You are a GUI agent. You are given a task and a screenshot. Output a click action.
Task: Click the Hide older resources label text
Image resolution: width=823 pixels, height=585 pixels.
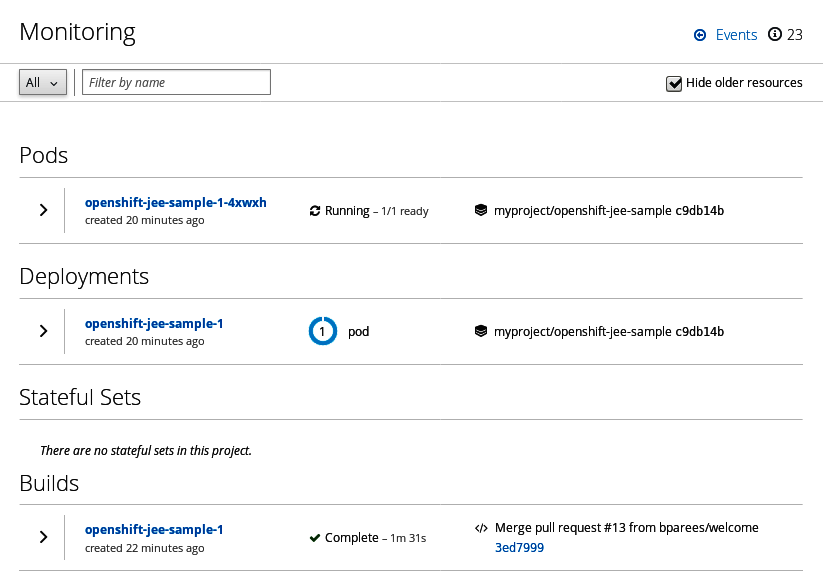(x=744, y=83)
